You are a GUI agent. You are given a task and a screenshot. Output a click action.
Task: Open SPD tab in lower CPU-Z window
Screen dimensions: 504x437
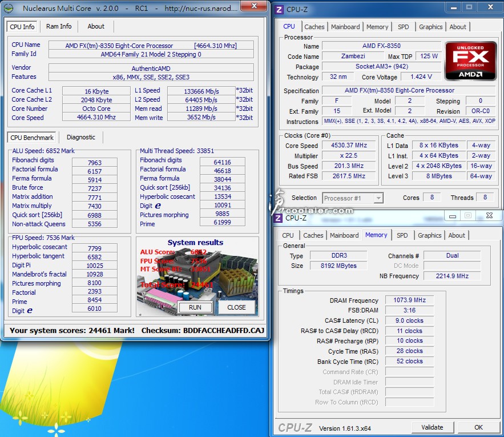pyautogui.click(x=402, y=235)
